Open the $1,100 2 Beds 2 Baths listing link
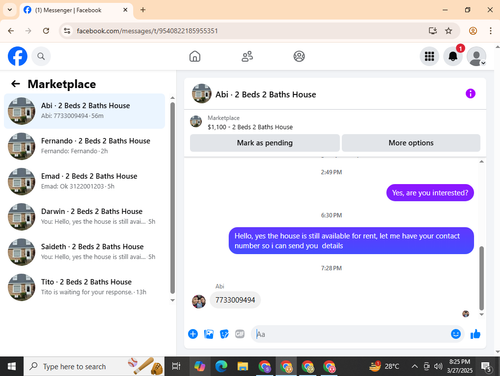 click(250, 127)
